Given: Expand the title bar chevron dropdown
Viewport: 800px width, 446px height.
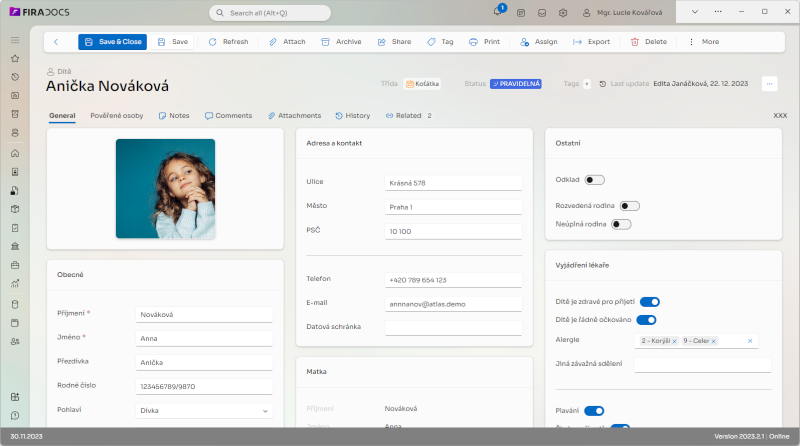Looking at the screenshot, I should [x=694, y=12].
